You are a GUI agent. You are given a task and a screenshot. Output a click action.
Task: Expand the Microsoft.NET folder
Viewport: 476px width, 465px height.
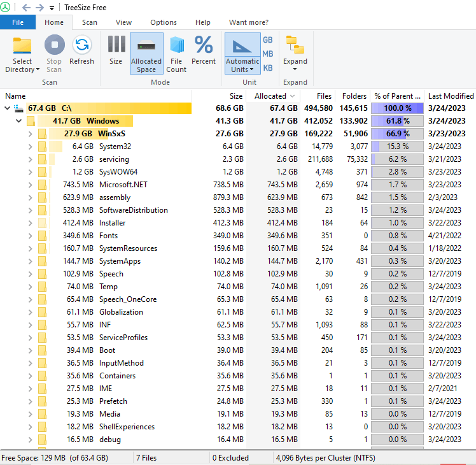click(30, 185)
